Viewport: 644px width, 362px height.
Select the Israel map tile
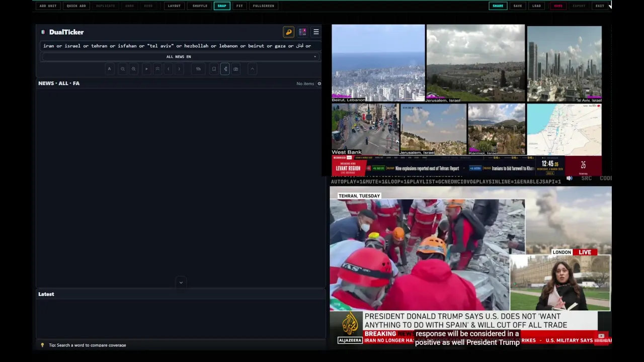point(564,129)
